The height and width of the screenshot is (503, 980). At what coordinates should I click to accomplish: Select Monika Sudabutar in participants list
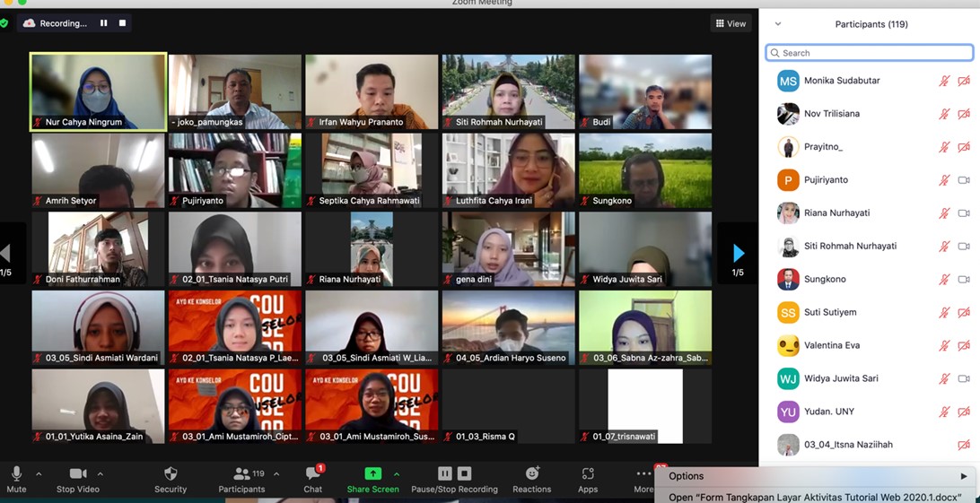870,81
